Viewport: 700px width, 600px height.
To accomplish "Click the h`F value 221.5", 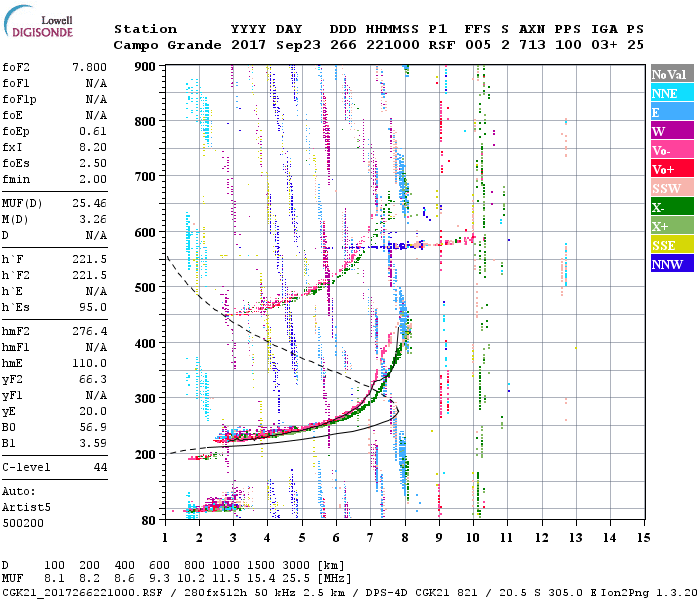I will [89, 259].
